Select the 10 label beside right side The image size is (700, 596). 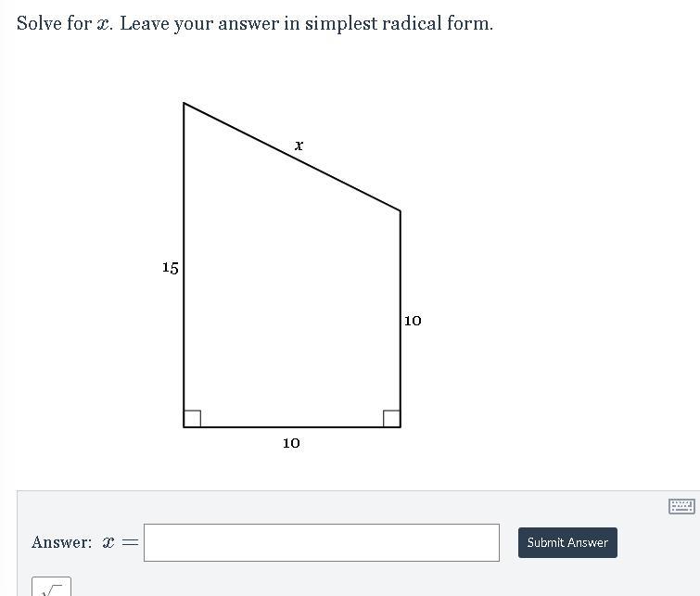tap(413, 321)
